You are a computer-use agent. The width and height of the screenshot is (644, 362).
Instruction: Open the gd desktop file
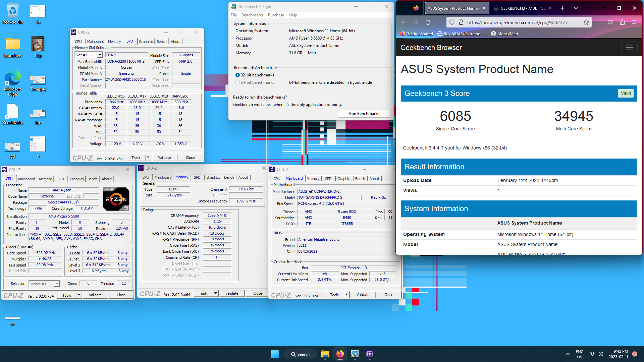tap(13, 150)
